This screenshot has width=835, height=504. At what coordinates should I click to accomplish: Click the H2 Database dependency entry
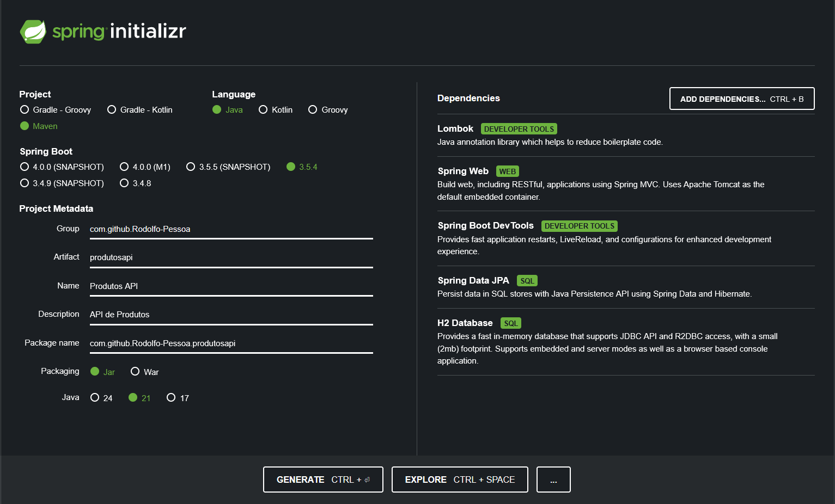(x=626, y=341)
